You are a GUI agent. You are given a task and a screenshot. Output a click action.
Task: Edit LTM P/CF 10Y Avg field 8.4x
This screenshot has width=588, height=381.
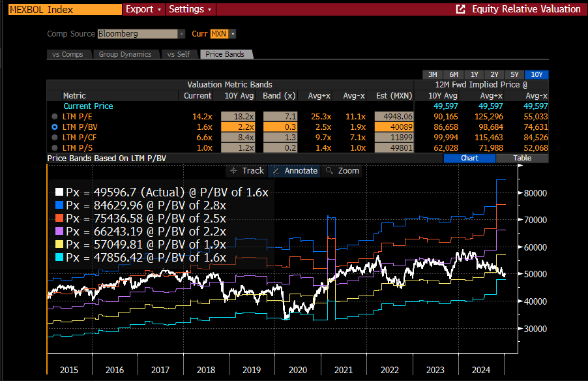238,138
